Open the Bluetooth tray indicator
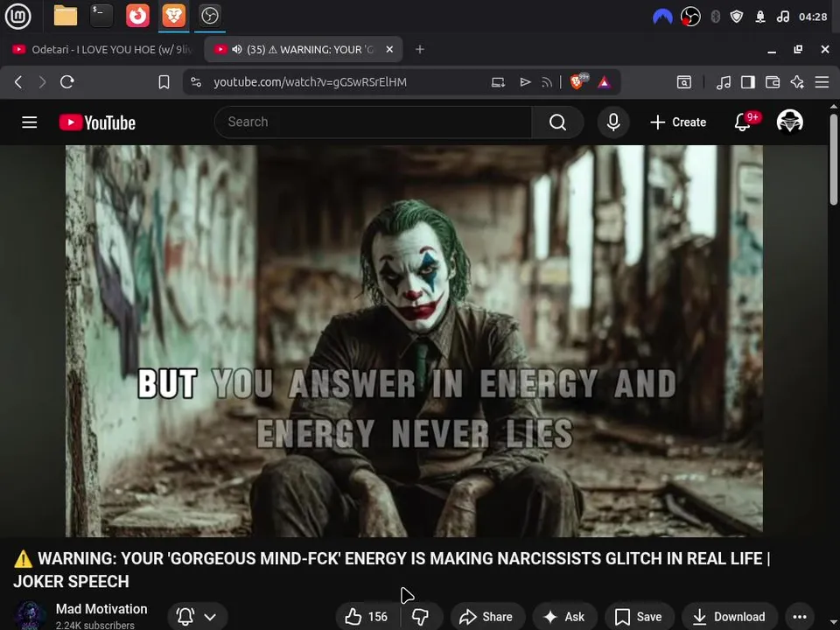 point(715,17)
